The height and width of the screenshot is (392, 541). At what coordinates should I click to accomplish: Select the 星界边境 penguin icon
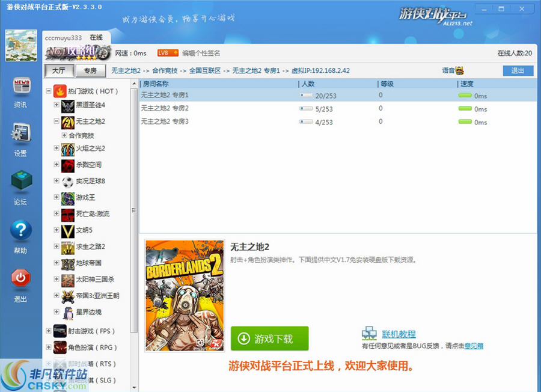[67, 313]
